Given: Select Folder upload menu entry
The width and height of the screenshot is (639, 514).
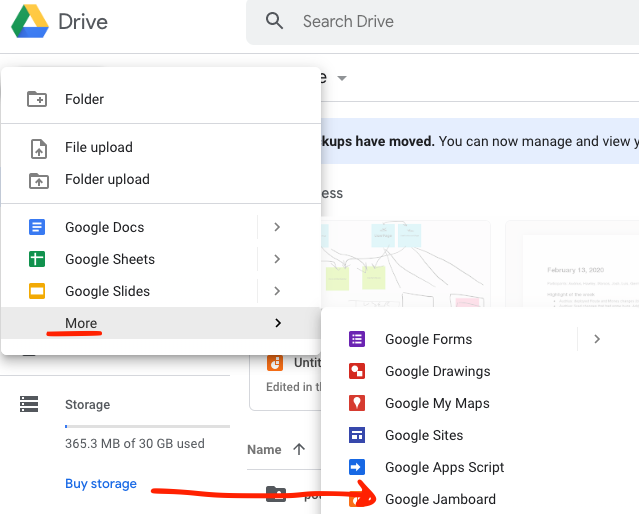Looking at the screenshot, I should [161, 179].
